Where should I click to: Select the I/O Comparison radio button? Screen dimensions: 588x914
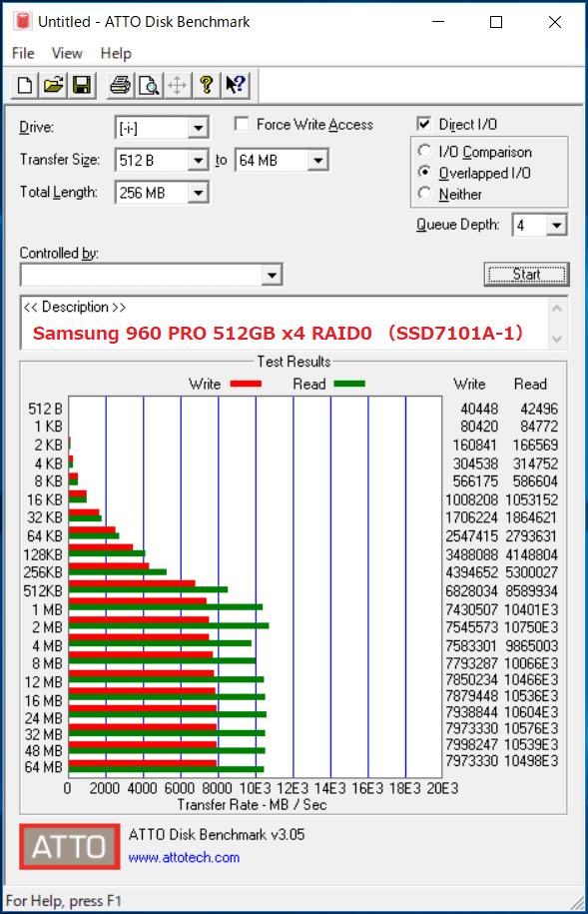pyautogui.click(x=425, y=151)
